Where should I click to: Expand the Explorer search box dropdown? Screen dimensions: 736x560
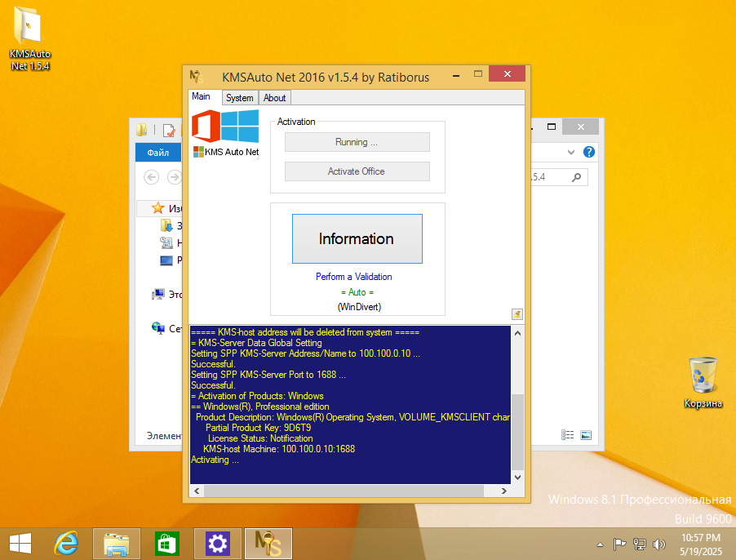coord(570,152)
